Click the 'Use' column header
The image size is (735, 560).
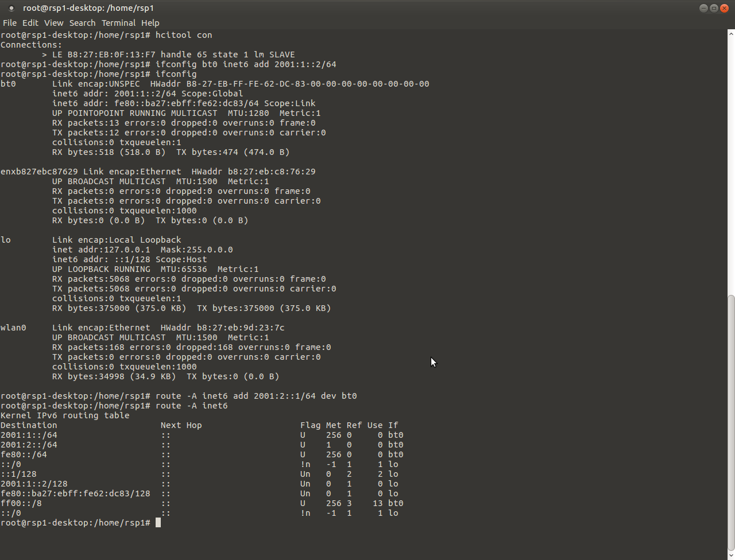[375, 425]
